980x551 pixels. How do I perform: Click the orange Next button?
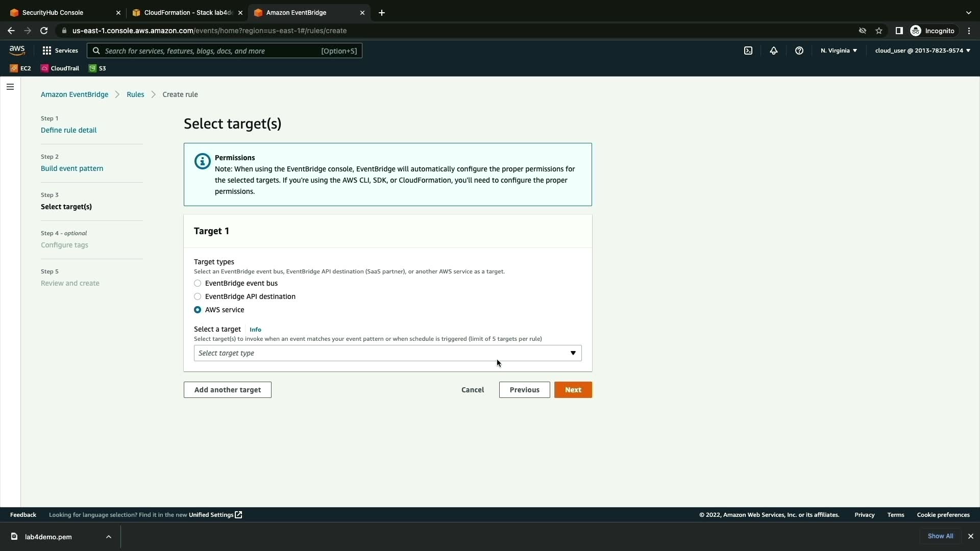coord(573,390)
